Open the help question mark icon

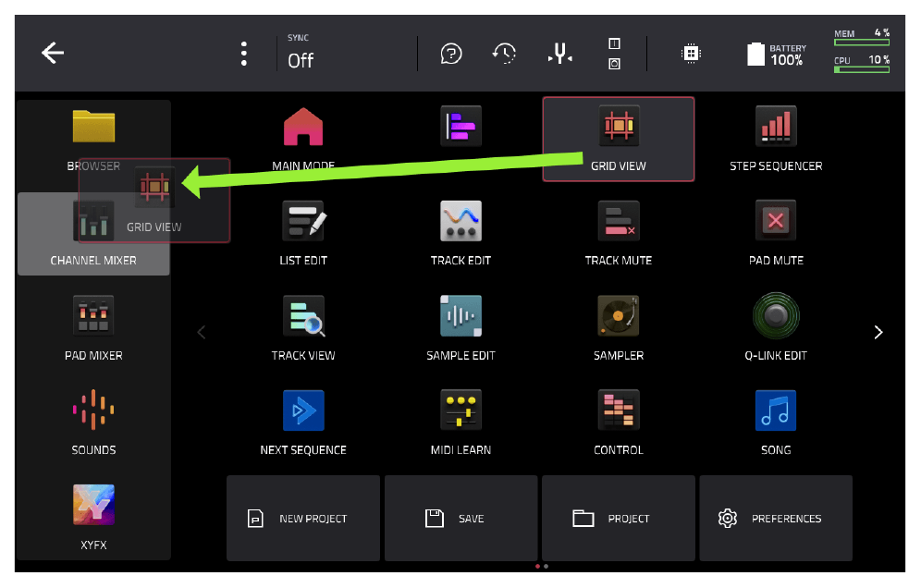click(451, 54)
